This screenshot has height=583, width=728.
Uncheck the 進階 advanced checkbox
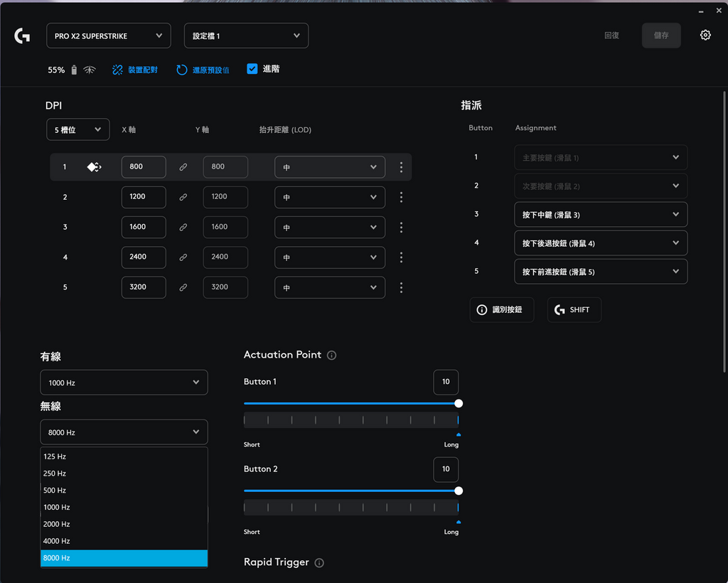tap(252, 69)
